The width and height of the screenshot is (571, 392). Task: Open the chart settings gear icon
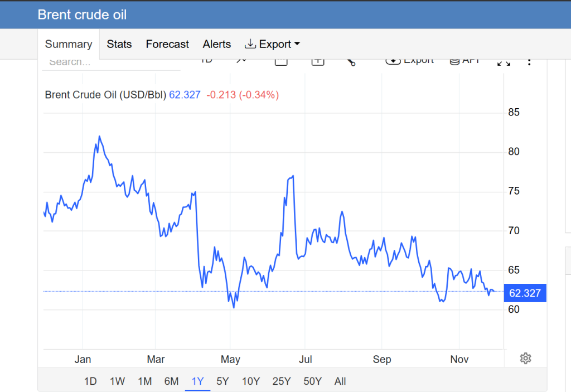coord(525,359)
